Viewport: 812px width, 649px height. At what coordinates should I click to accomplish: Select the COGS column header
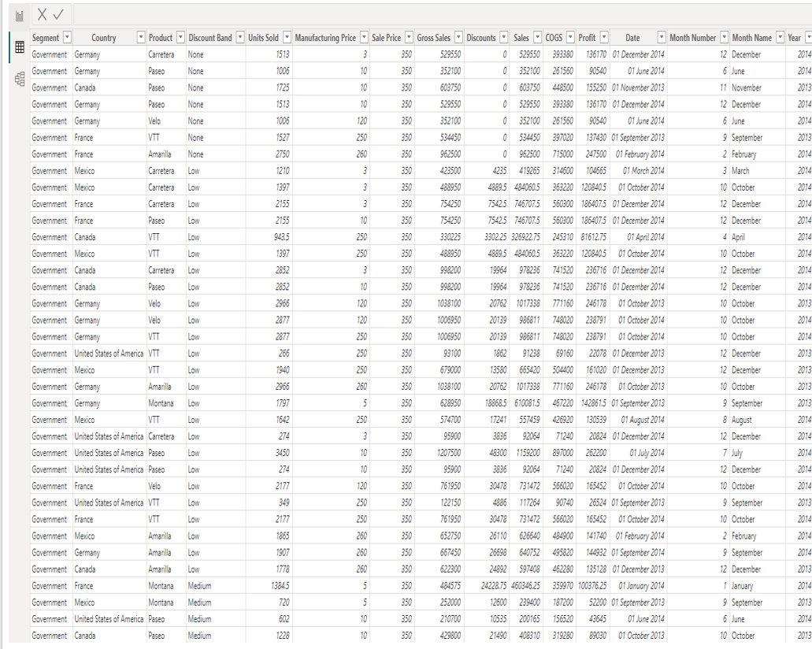click(553, 38)
